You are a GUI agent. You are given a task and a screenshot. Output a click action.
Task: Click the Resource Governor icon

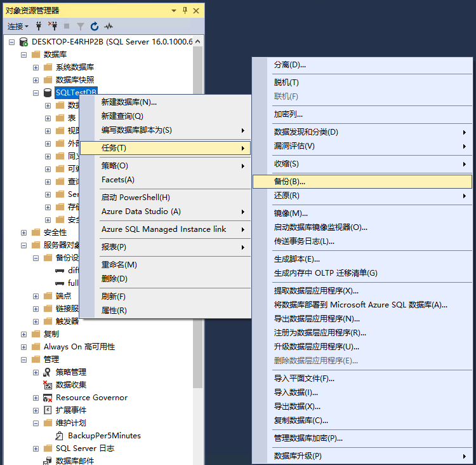tap(48, 398)
